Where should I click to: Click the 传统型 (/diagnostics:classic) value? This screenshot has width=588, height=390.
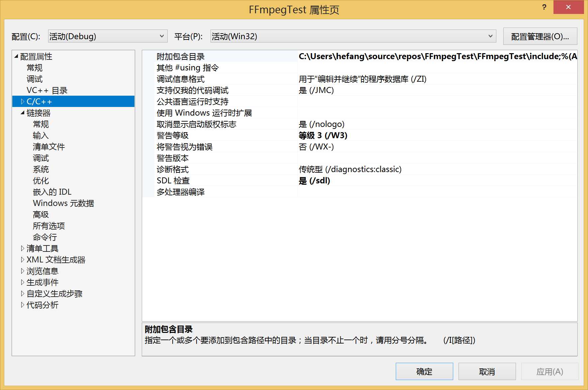(350, 169)
